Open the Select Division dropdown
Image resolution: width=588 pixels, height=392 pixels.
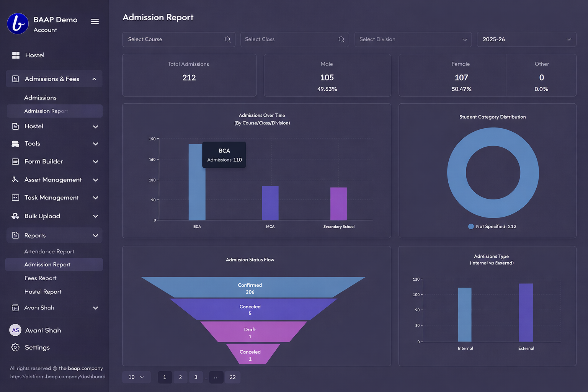click(413, 39)
